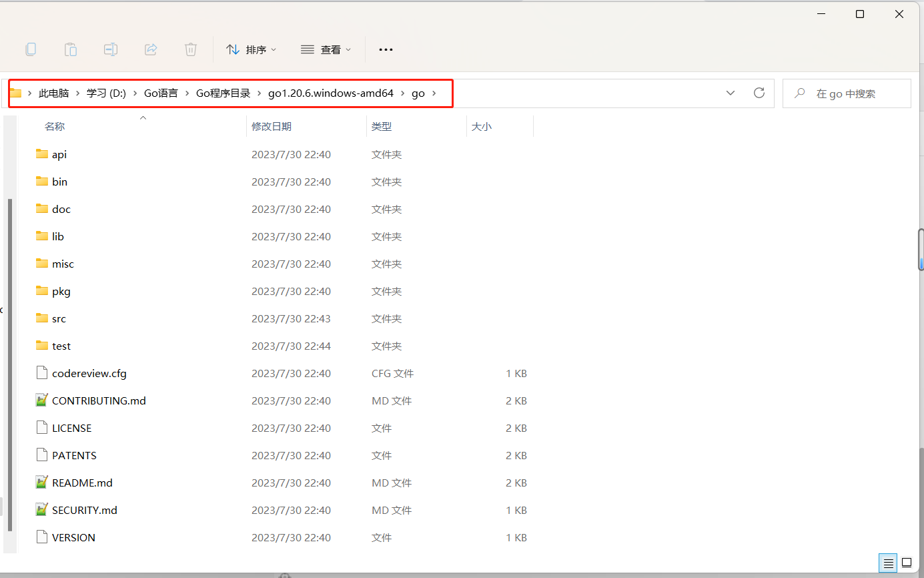Click the Share icon in toolbar
Viewport: 924px width, 578px height.
click(x=151, y=49)
